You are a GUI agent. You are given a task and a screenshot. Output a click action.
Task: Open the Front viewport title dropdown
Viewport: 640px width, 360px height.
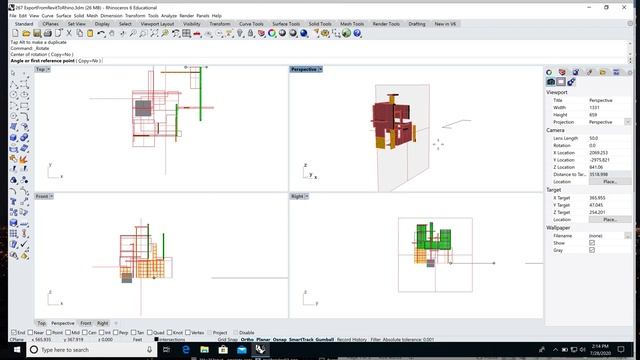click(51, 196)
